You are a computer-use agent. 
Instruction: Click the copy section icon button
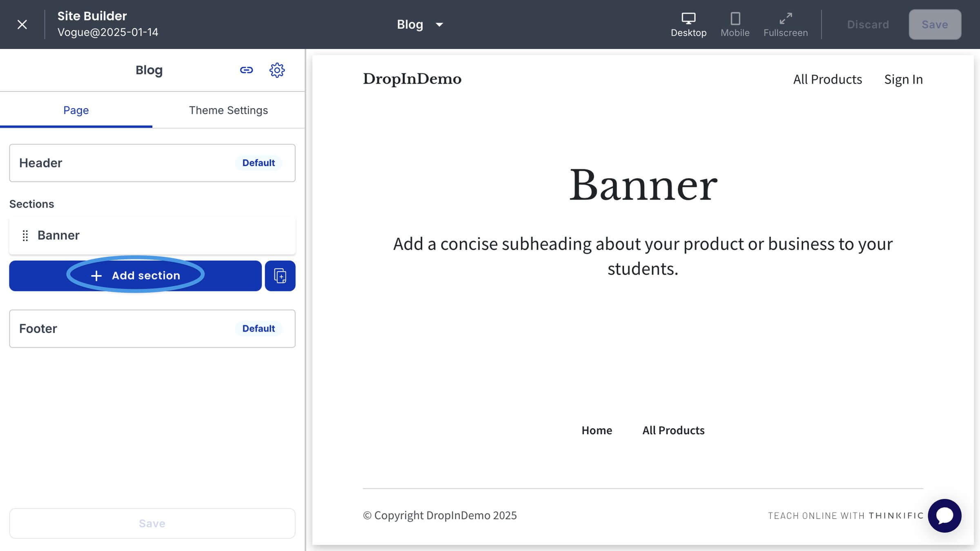click(280, 276)
